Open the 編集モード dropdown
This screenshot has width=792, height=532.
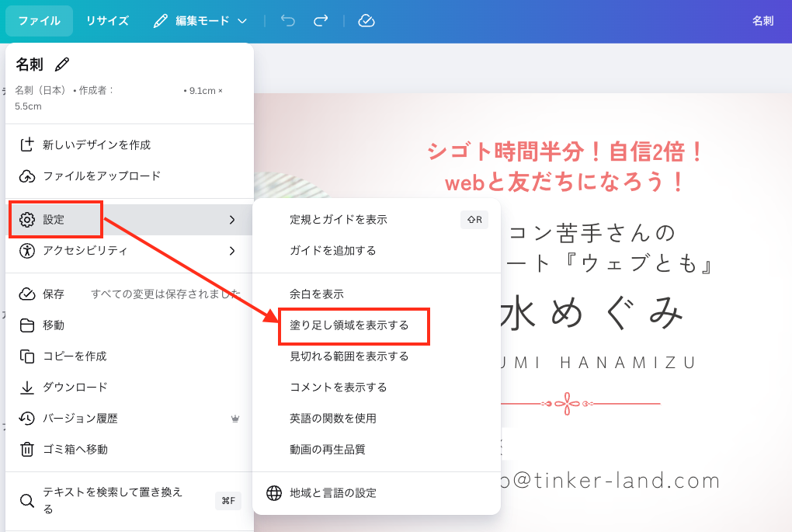coord(200,21)
